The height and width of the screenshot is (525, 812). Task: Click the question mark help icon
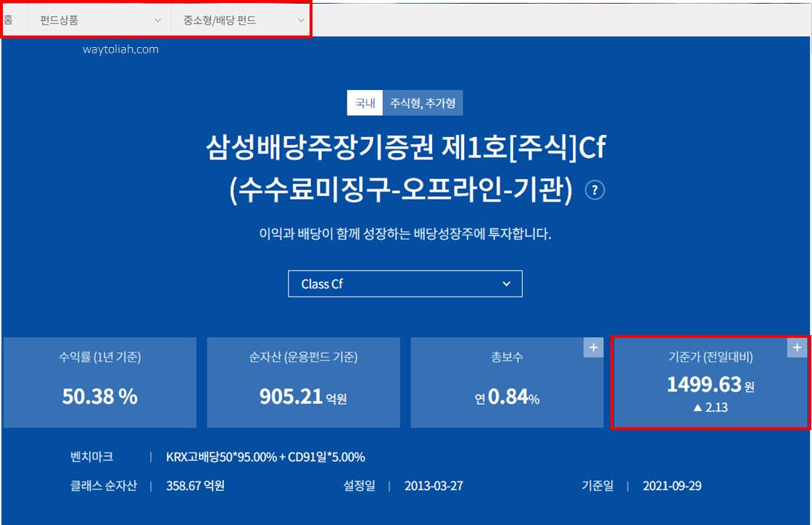tap(594, 190)
